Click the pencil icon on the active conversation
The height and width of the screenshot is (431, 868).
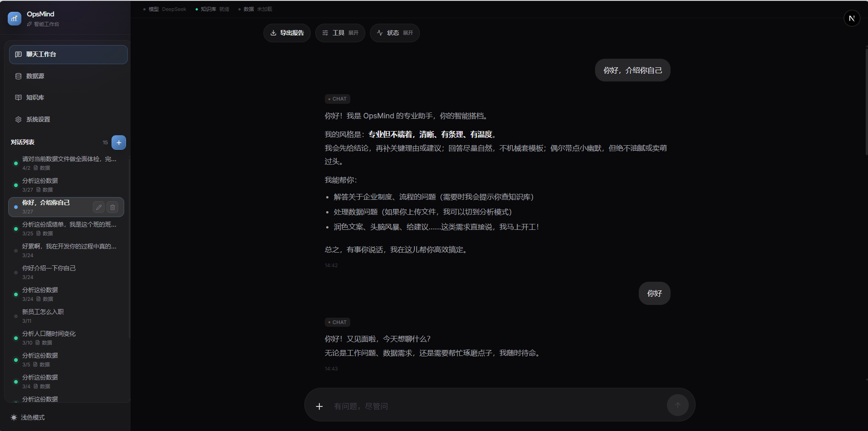98,207
